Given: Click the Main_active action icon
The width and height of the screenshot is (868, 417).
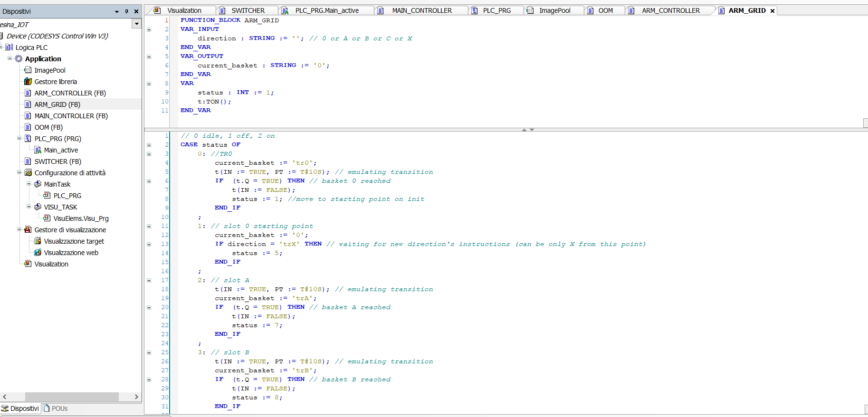Looking at the screenshot, I should (x=38, y=150).
